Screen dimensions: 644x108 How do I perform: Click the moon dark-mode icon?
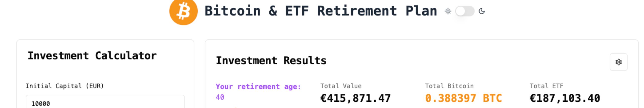tap(481, 11)
